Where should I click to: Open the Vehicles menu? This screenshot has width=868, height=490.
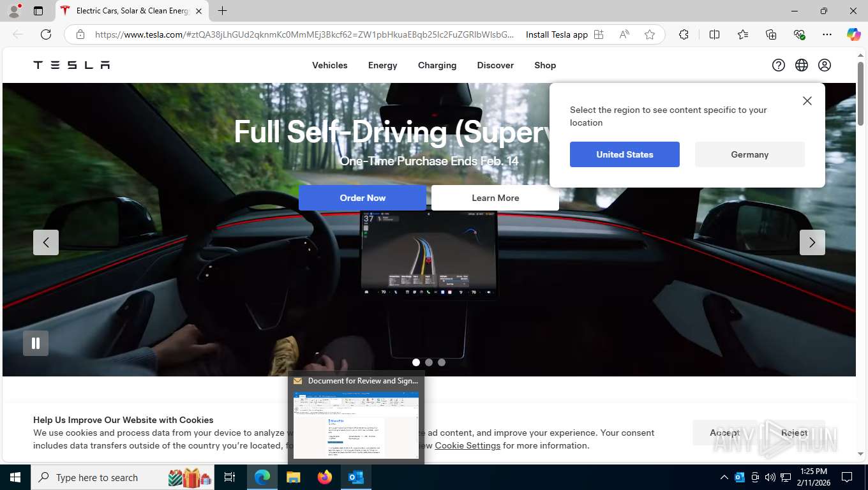click(x=330, y=65)
